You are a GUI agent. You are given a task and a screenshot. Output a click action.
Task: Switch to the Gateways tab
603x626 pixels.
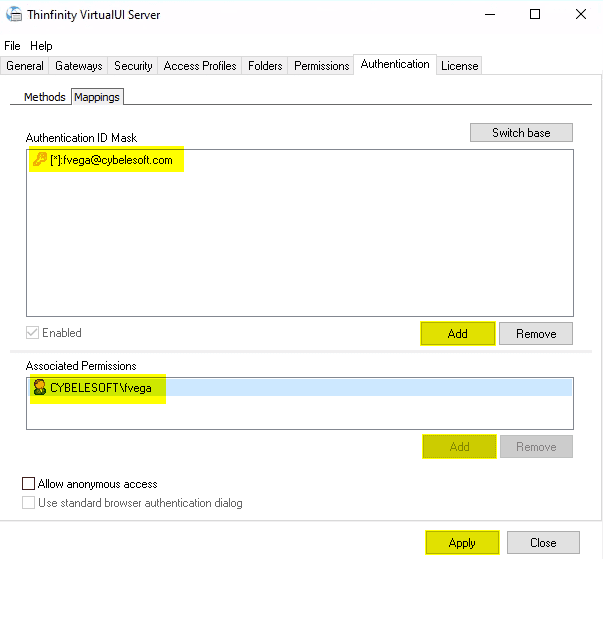click(x=79, y=66)
